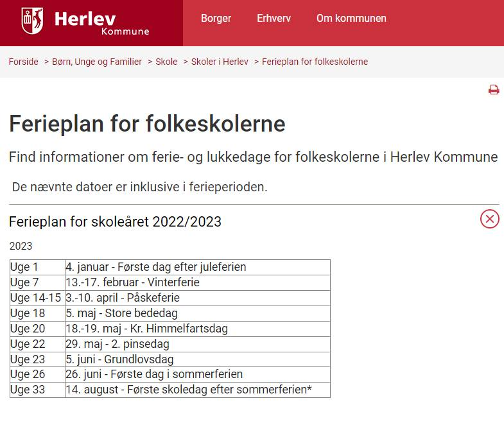504x448 pixels.
Task: Collapse the Ferieplan 2022/2023 section with X icon
Action: point(489,219)
